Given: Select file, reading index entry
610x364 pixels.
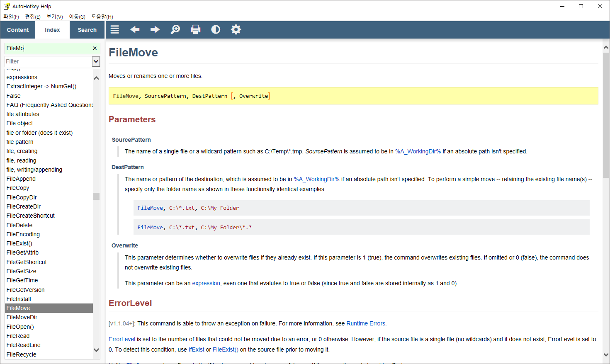Looking at the screenshot, I should [49, 160].
